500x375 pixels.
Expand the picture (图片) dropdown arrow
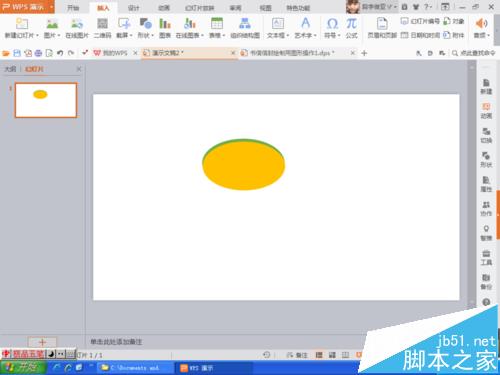[x=59, y=35]
